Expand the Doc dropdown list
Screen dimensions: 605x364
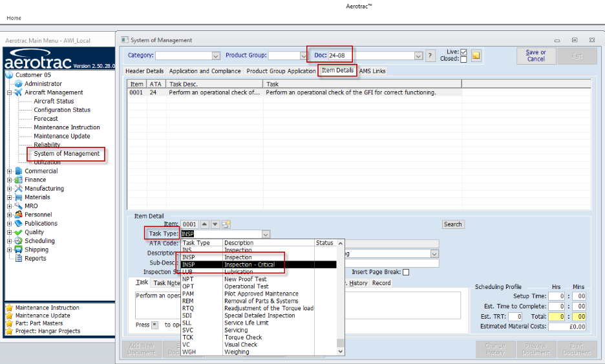point(418,56)
